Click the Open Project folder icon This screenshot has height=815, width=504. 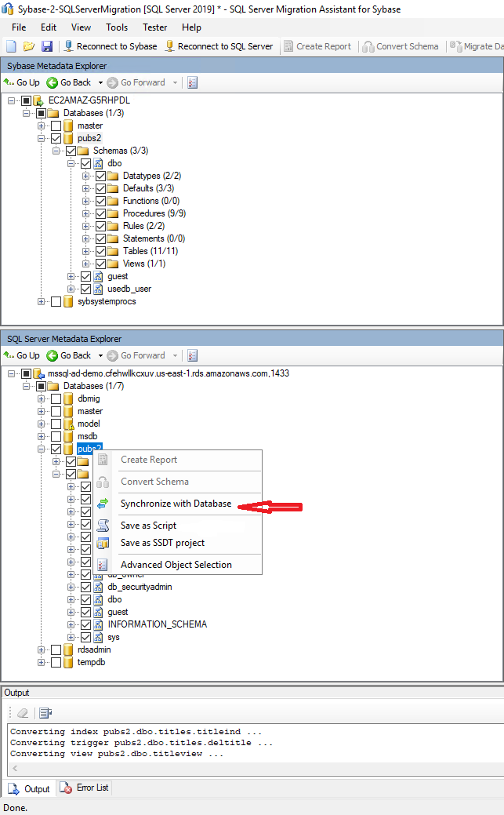[x=28, y=46]
